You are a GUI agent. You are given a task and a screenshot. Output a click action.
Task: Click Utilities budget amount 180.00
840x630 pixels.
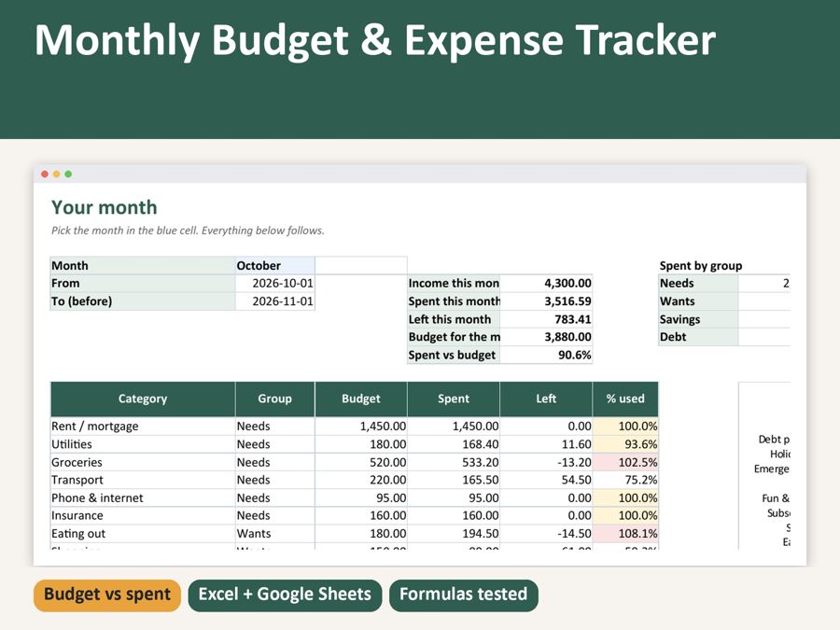pos(361,444)
